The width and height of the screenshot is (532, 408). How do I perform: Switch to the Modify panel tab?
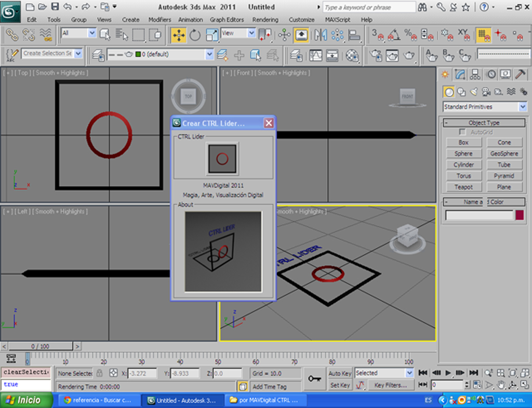[460, 74]
